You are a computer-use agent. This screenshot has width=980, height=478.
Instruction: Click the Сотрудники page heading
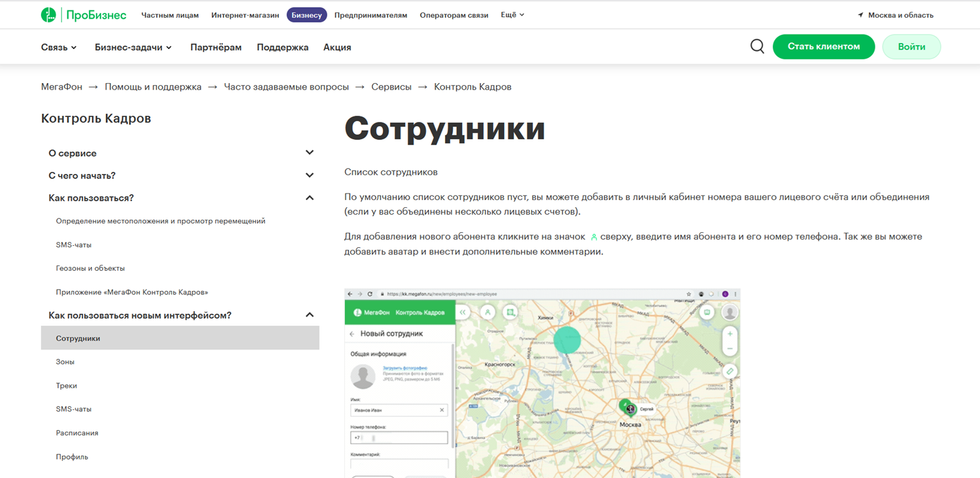445,129
